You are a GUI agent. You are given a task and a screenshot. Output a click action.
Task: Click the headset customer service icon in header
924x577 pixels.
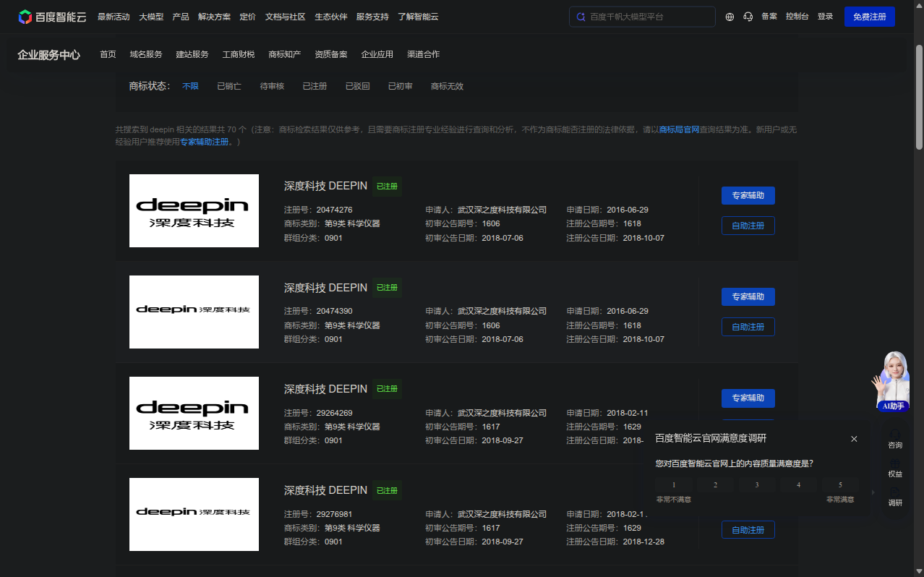[x=748, y=17]
